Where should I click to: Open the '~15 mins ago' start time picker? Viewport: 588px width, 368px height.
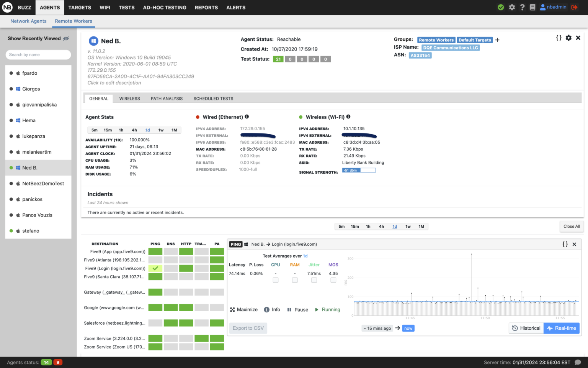pyautogui.click(x=377, y=328)
